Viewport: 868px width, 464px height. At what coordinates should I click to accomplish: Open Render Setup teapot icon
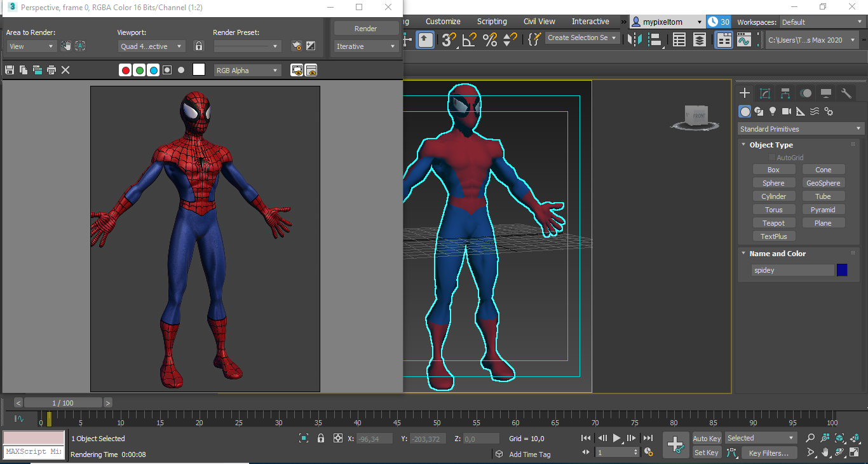click(296, 46)
